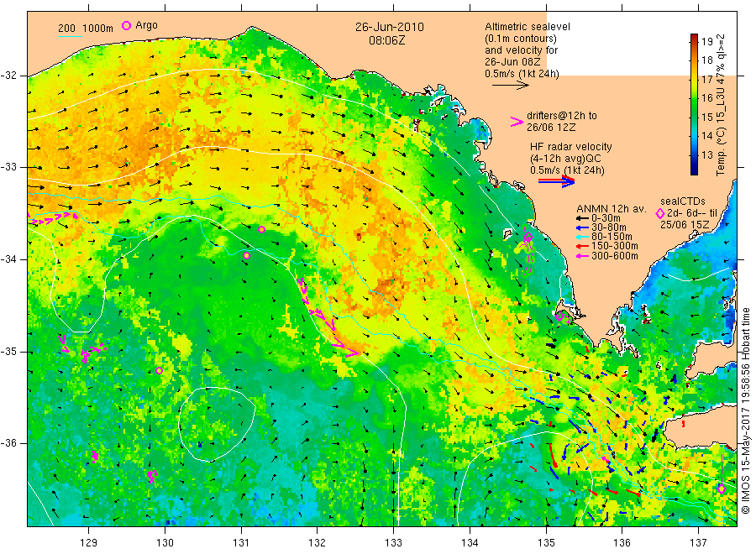Click the cyan 80-150m legend arrow
The height and width of the screenshot is (554, 756).
point(583,237)
